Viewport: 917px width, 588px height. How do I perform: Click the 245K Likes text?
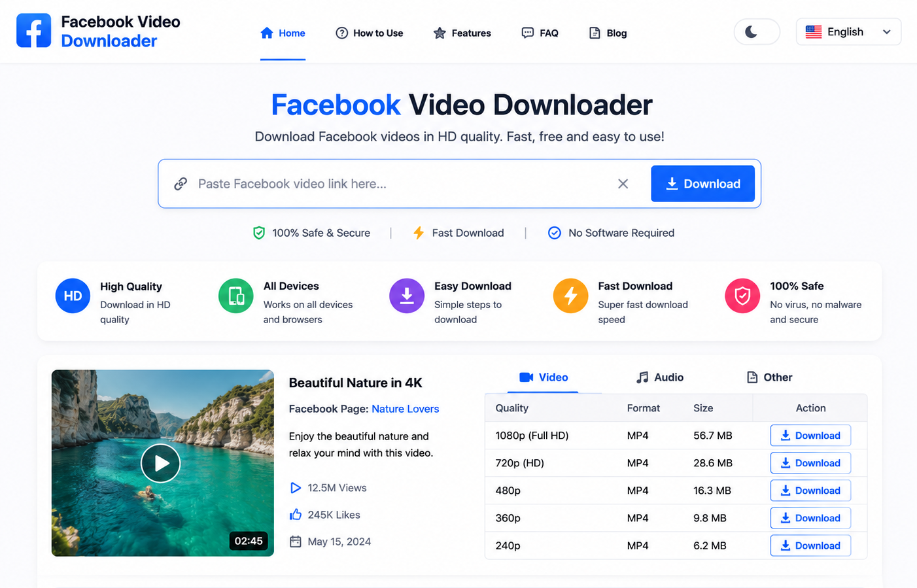pos(334,515)
